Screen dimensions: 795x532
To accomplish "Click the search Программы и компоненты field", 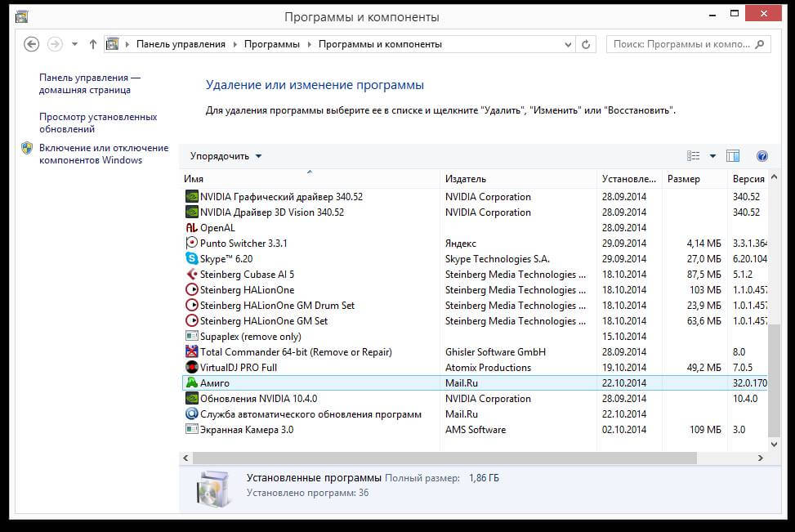I will tap(688, 44).
